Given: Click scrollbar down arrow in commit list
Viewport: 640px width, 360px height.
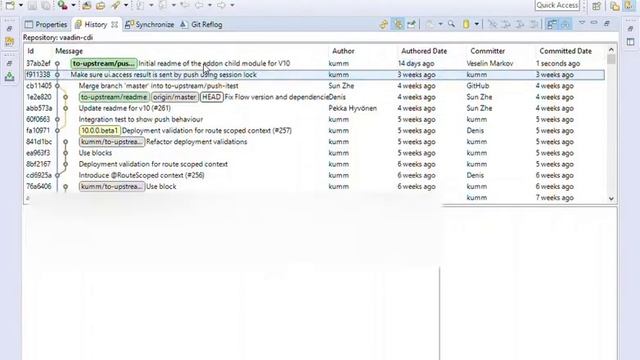Looking at the screenshot, I should pyautogui.click(x=611, y=198).
